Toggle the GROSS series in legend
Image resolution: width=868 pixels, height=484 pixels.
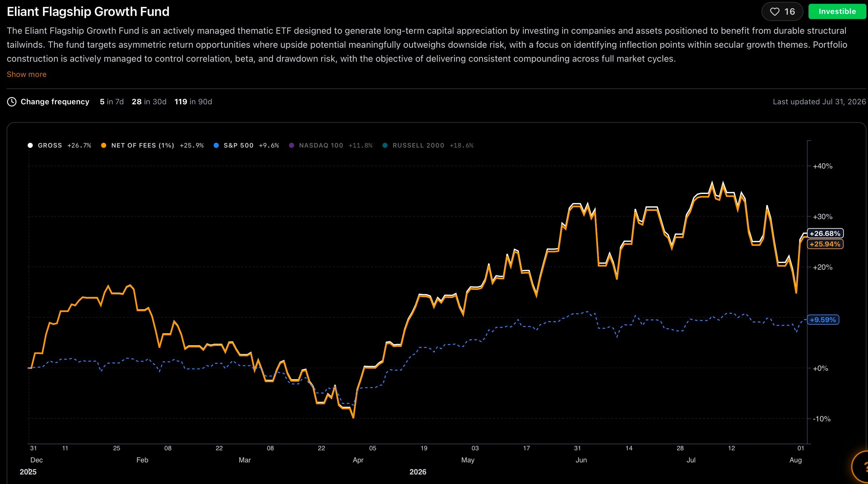[x=59, y=145]
